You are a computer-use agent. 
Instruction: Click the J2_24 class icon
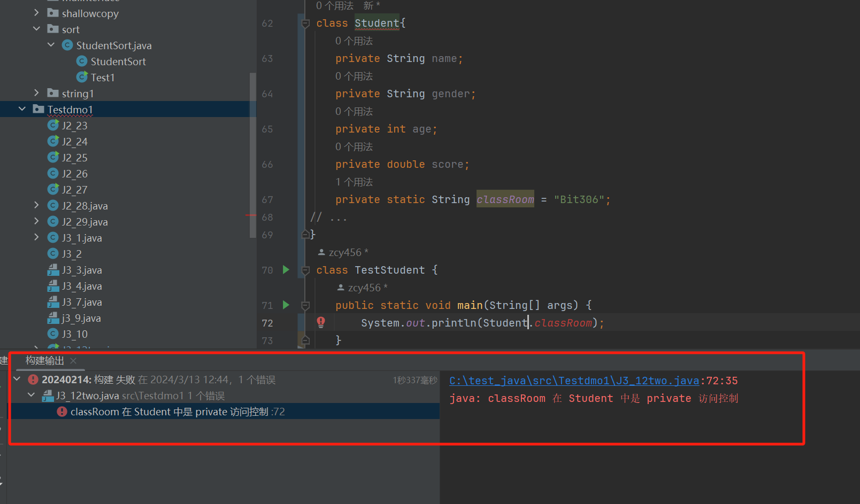[53, 141]
